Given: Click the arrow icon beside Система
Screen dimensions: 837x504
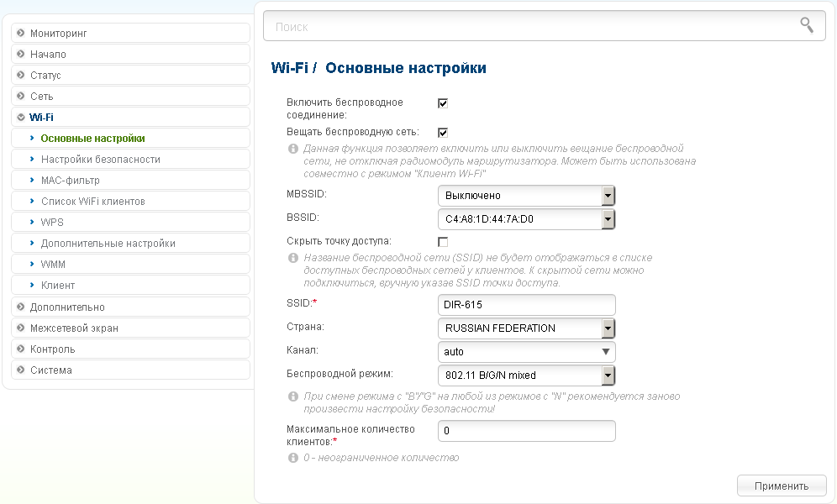Looking at the screenshot, I should click(x=20, y=370).
